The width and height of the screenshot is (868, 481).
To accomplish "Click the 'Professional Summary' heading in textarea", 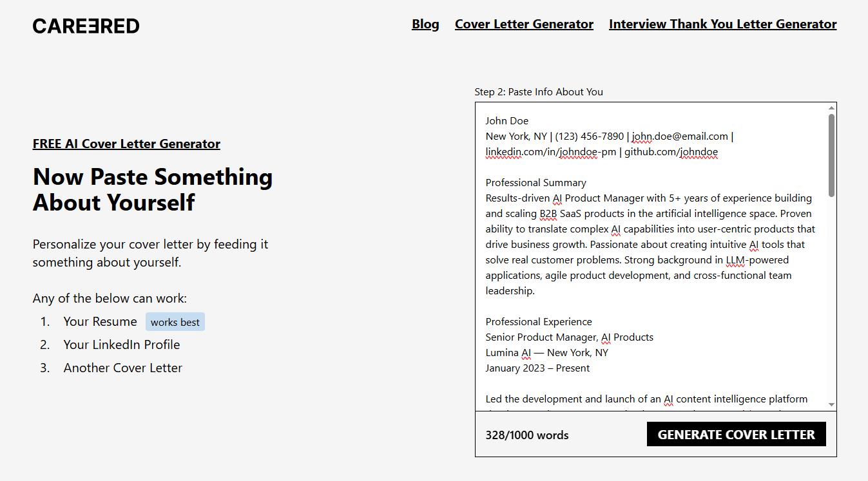I will click(535, 182).
